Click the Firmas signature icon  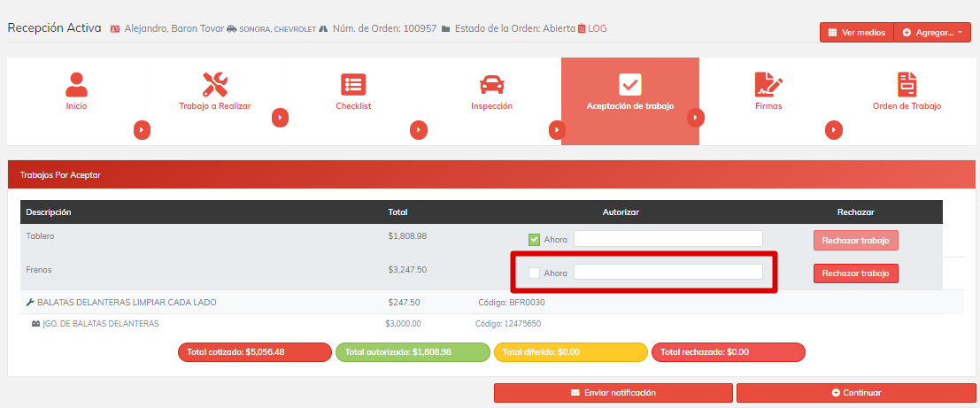768,84
